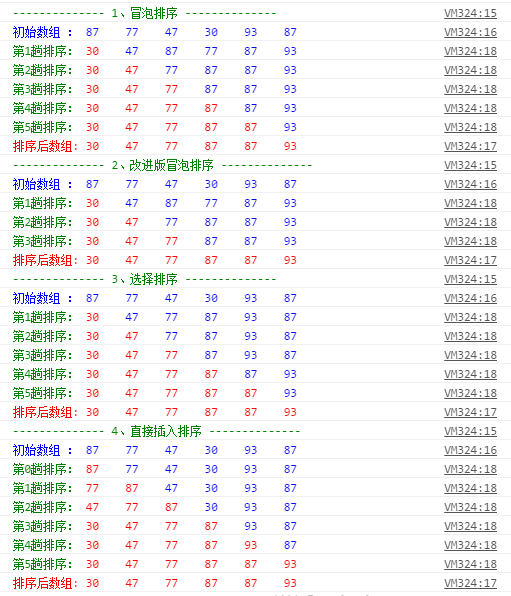This screenshot has height=596, width=511.
Task: Follow VM324:18 link on 第0趟排序 row
Action: pyautogui.click(x=470, y=469)
